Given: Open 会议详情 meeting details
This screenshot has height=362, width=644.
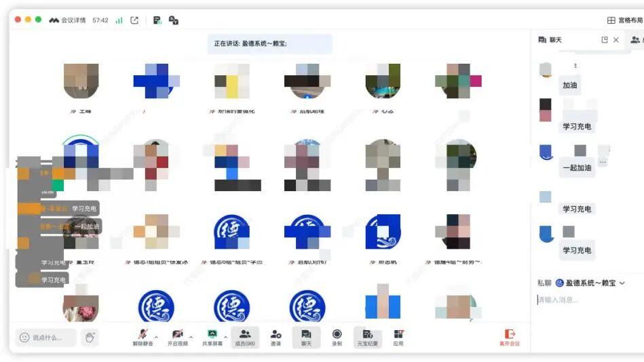Looking at the screenshot, I should [67, 20].
